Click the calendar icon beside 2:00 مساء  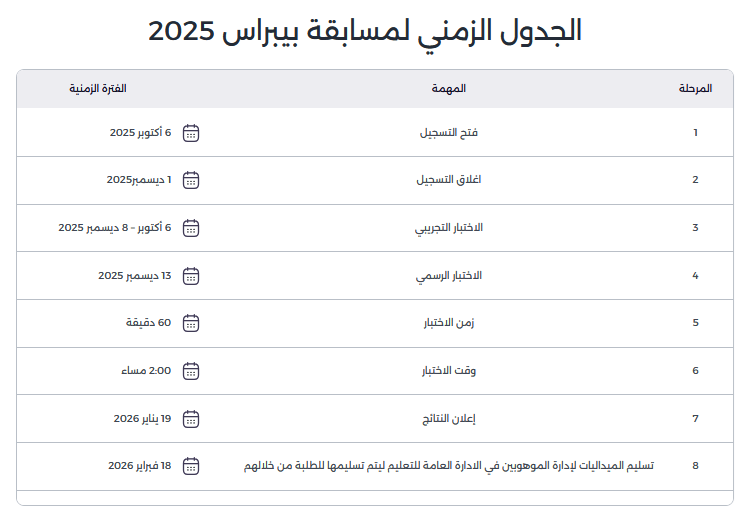point(191,371)
